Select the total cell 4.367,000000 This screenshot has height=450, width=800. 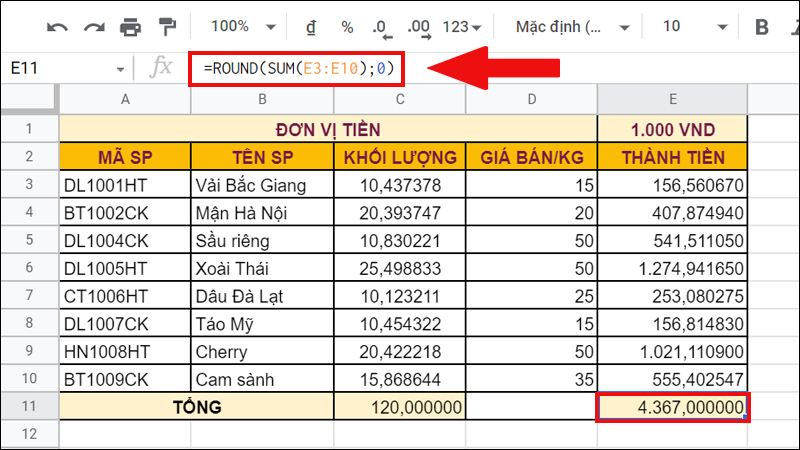coord(672,407)
